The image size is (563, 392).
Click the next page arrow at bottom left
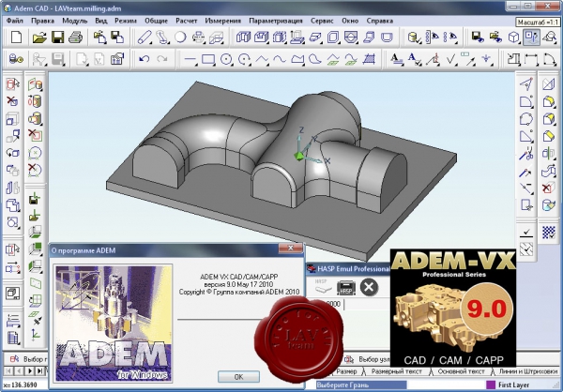click(30, 370)
